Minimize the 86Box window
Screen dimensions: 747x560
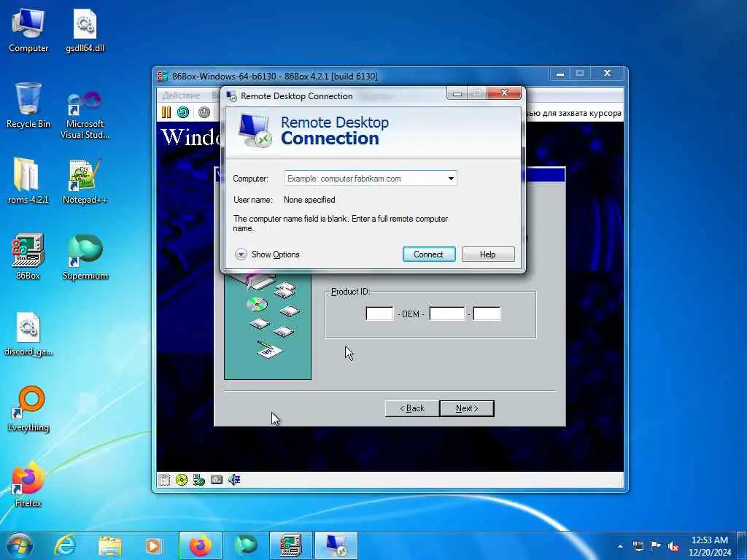coord(560,74)
